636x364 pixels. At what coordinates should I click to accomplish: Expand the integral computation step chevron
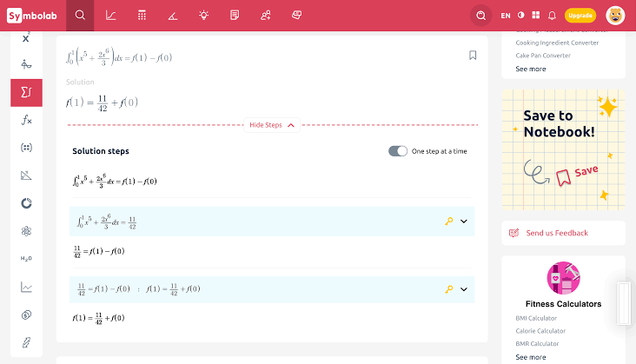tap(464, 222)
